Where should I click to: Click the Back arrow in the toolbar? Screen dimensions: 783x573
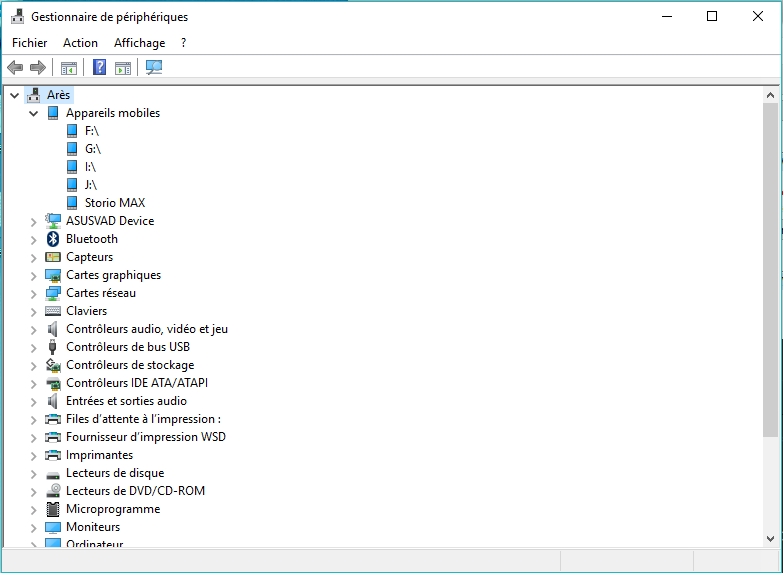point(15,68)
